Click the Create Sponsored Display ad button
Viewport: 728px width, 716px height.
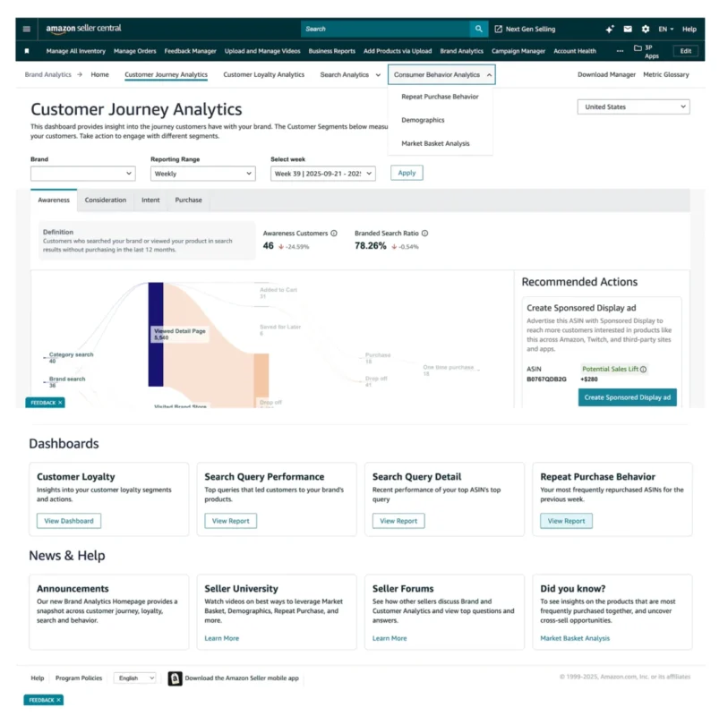click(627, 396)
